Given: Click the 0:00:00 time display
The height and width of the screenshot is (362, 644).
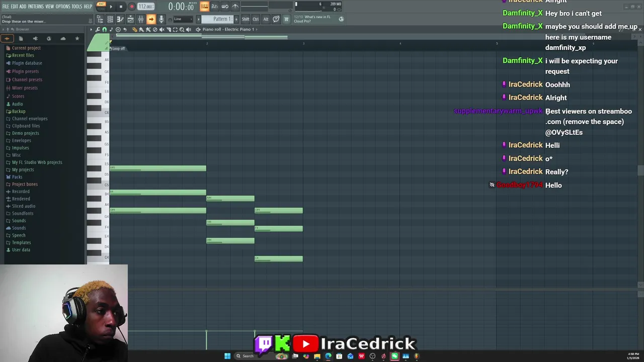Looking at the screenshot, I should (181, 7).
